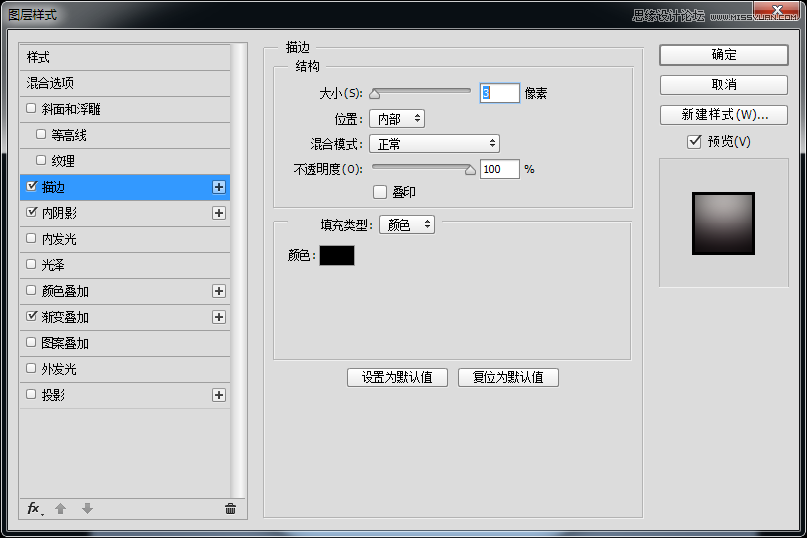
Task: Open the 混合模式 dropdown showing 正常
Action: click(x=434, y=144)
